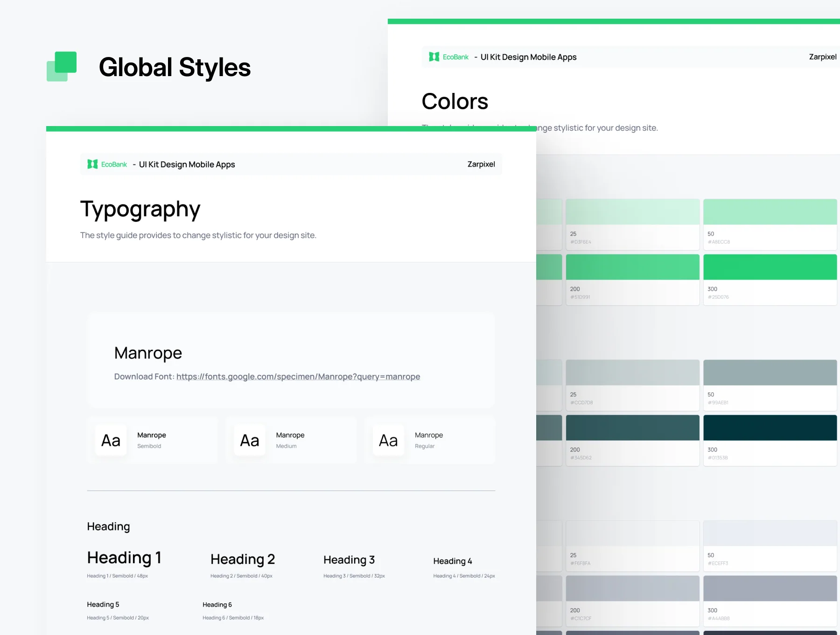The image size is (840, 635).
Task: Pick the gray 300 swatch #A4ABB8
Action: (x=770, y=601)
